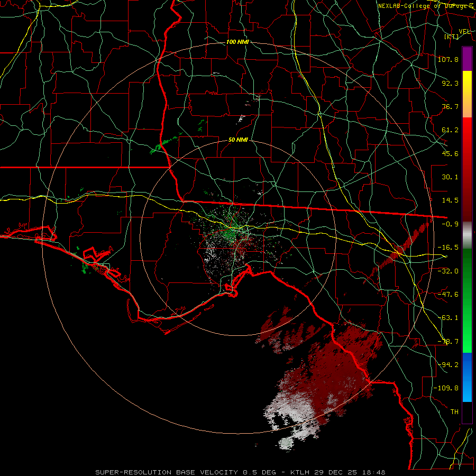The width and height of the screenshot is (476, 476).
Task: Select the -47.6 velocity scale value
Action: [448, 295]
